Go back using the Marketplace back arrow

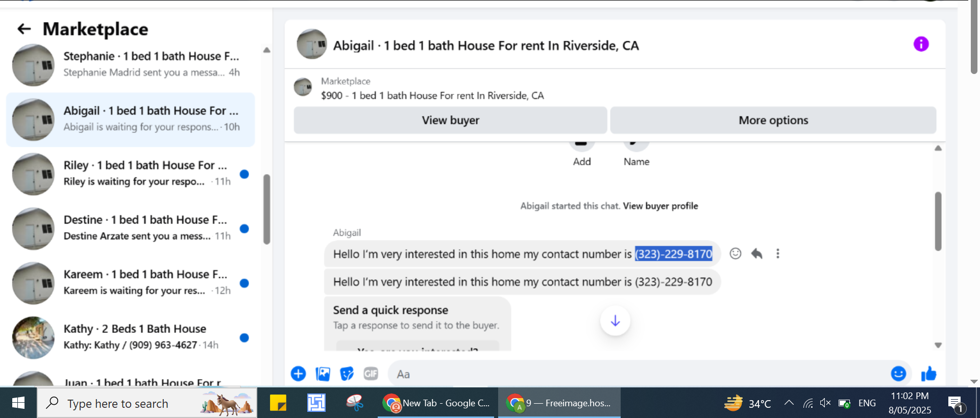coord(24,29)
